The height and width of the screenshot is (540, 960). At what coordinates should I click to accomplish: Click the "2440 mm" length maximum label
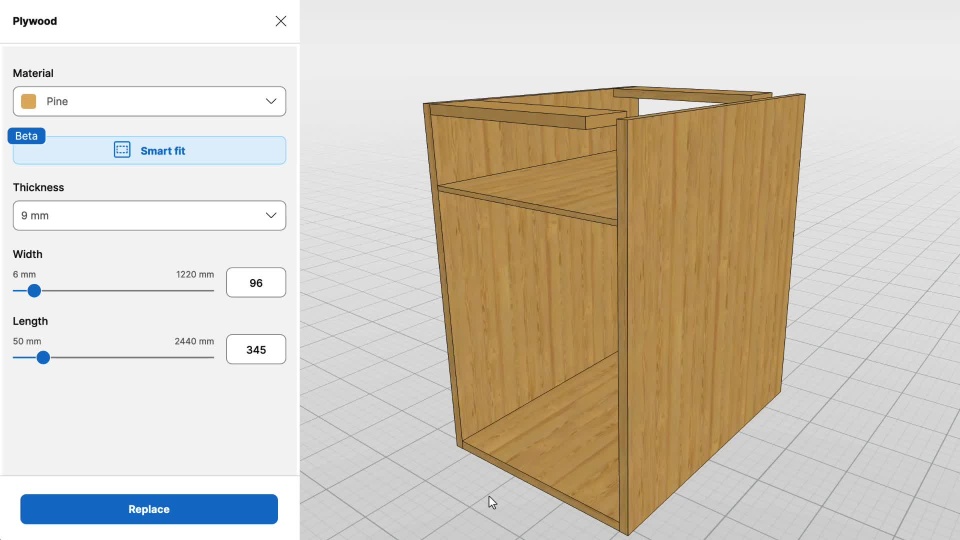(194, 341)
